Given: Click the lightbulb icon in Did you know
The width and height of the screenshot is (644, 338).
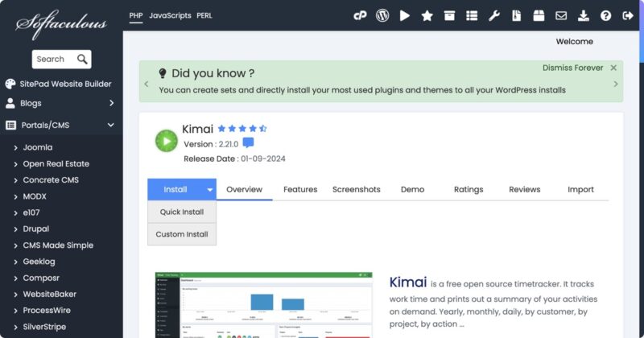Looking at the screenshot, I should coord(163,73).
